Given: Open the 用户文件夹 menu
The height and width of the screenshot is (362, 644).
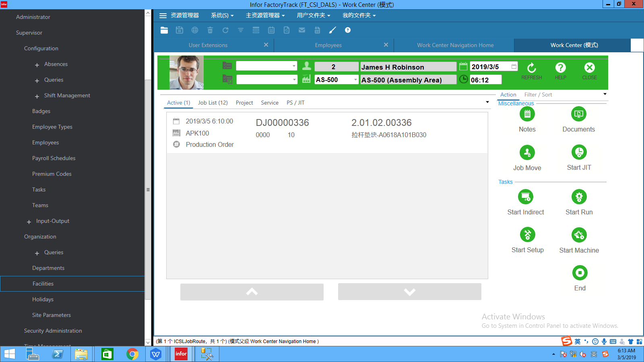Looking at the screenshot, I should pyautogui.click(x=314, y=15).
